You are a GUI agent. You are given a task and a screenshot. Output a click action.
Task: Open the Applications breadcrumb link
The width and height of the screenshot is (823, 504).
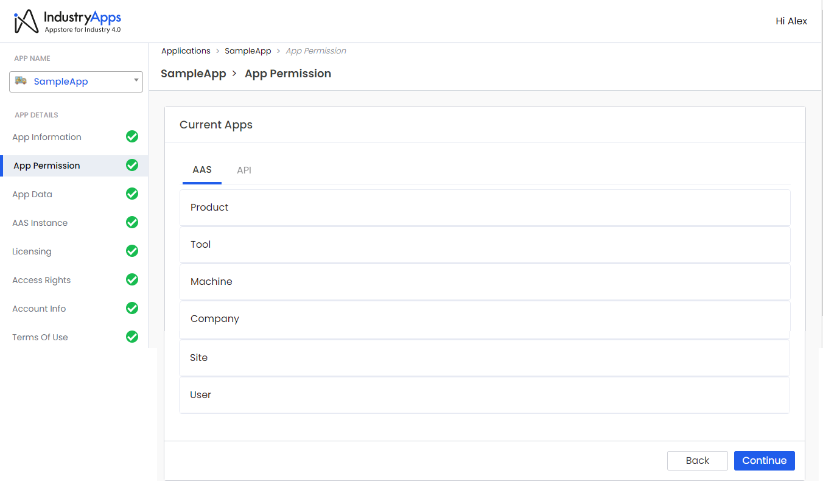186,51
